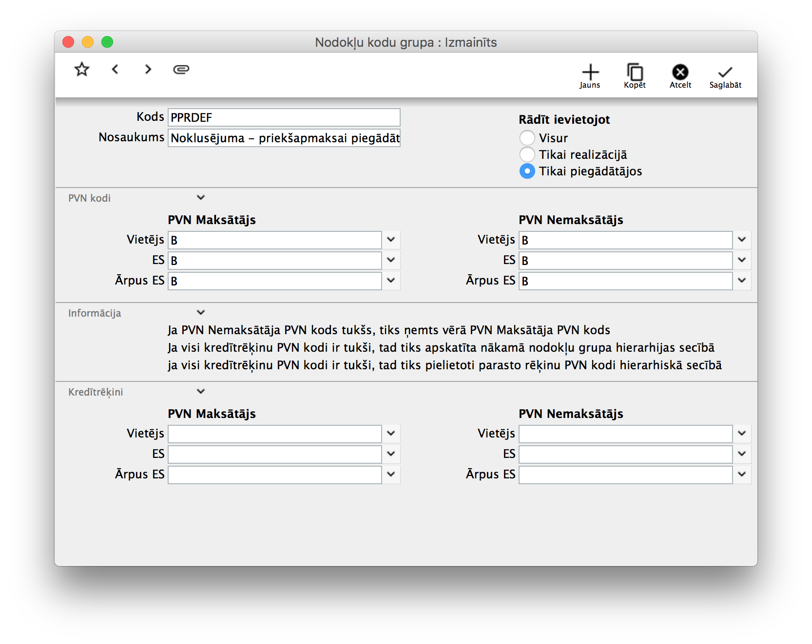Viewport: 812px width, 644px height.
Task: Click PVN Maksātājs Ārpus ES field
Action: pyautogui.click(x=275, y=281)
